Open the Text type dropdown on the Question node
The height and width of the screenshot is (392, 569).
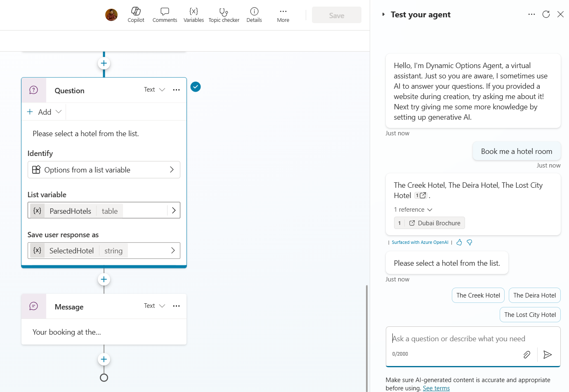pyautogui.click(x=154, y=90)
